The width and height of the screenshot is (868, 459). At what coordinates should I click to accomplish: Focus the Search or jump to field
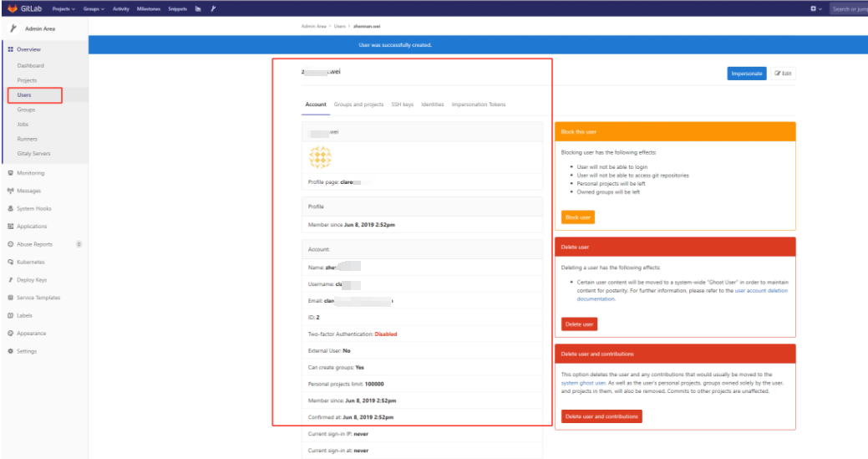849,9
